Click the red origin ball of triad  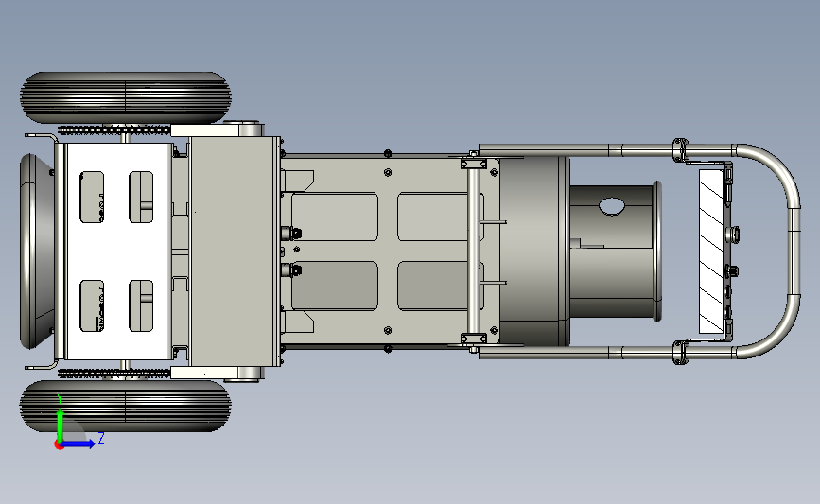59,445
